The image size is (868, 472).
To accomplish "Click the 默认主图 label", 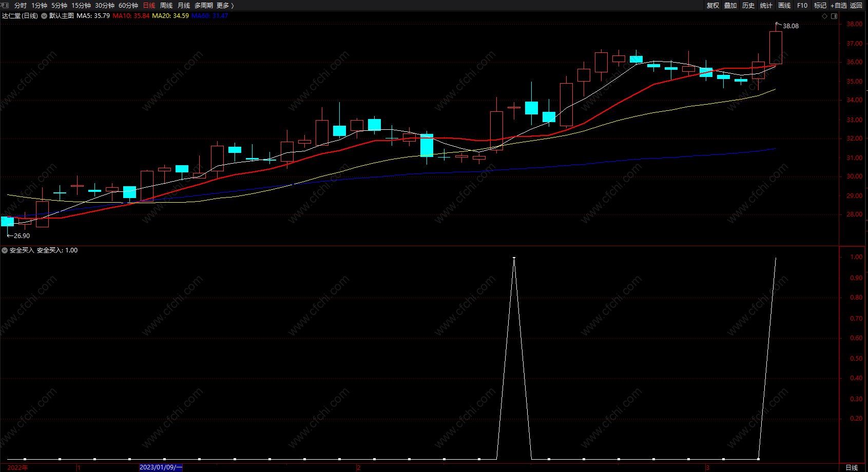I will pos(62,16).
